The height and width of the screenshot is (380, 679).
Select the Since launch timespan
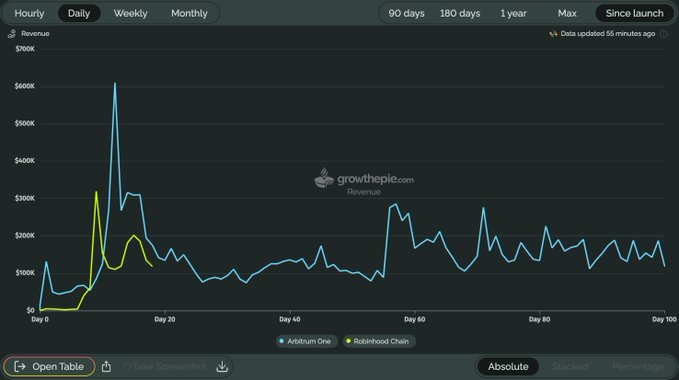(634, 13)
